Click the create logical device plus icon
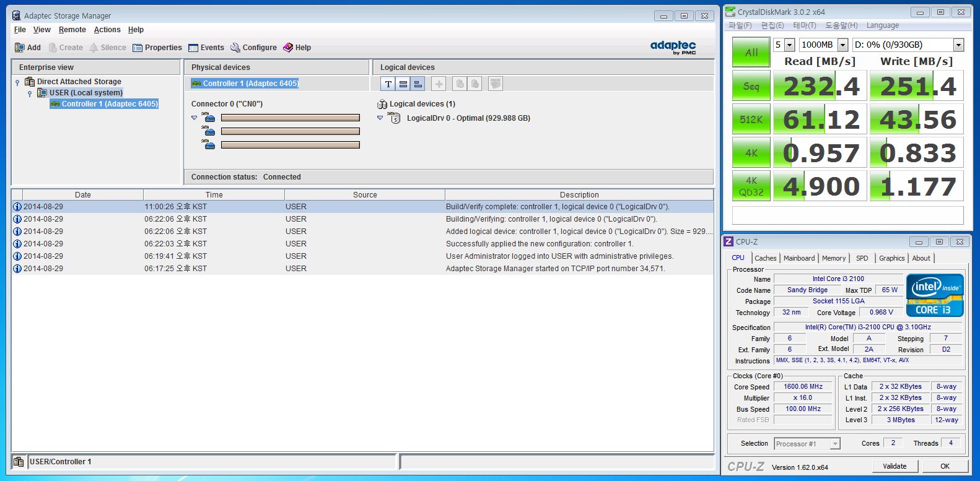980x481 pixels. [x=439, y=84]
